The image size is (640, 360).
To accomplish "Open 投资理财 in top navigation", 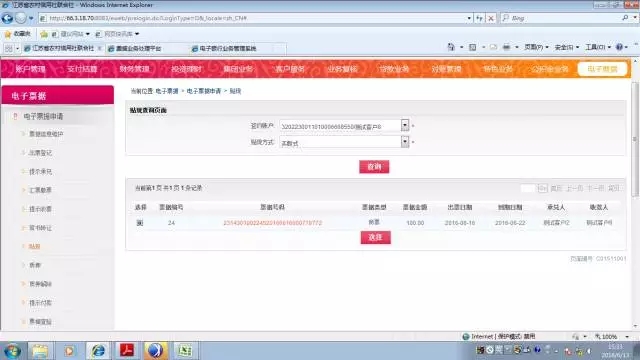I will click(187, 69).
